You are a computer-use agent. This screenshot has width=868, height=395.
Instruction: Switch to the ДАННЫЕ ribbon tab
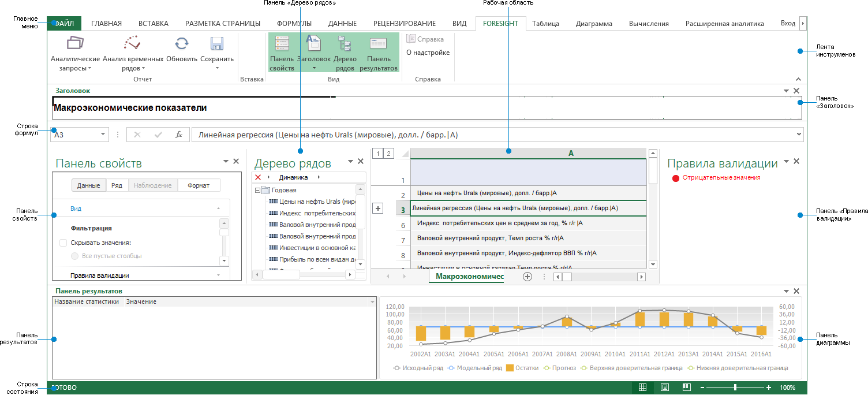tap(342, 23)
